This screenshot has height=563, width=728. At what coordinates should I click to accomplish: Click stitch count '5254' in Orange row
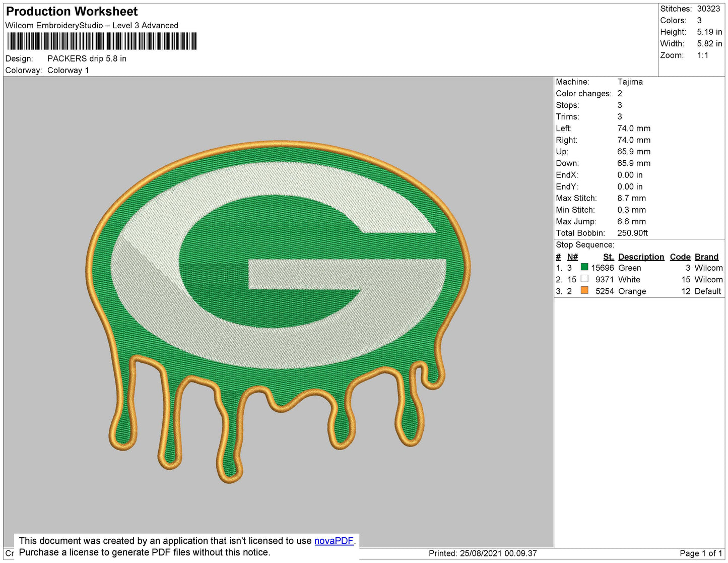pyautogui.click(x=605, y=291)
